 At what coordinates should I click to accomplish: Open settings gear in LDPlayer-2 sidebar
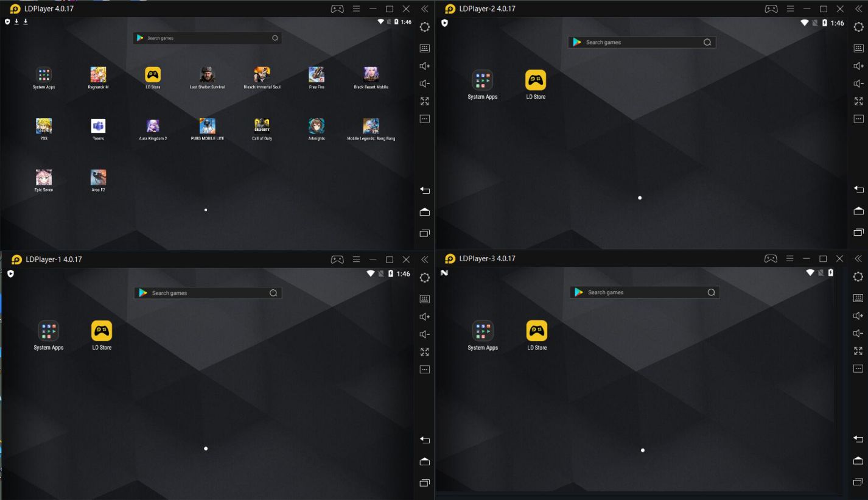[859, 27]
